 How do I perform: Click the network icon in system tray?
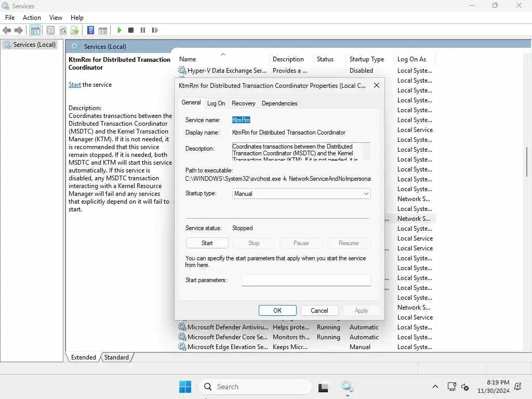tap(451, 387)
